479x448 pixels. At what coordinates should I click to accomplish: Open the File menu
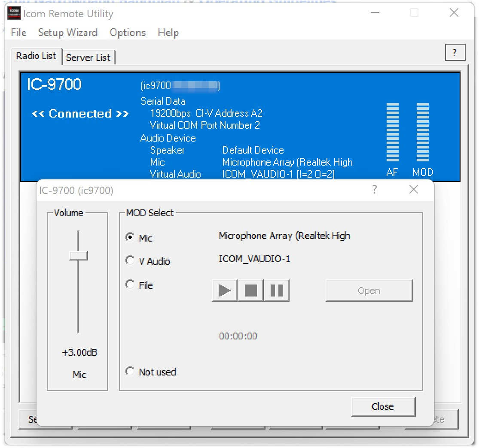click(x=18, y=32)
